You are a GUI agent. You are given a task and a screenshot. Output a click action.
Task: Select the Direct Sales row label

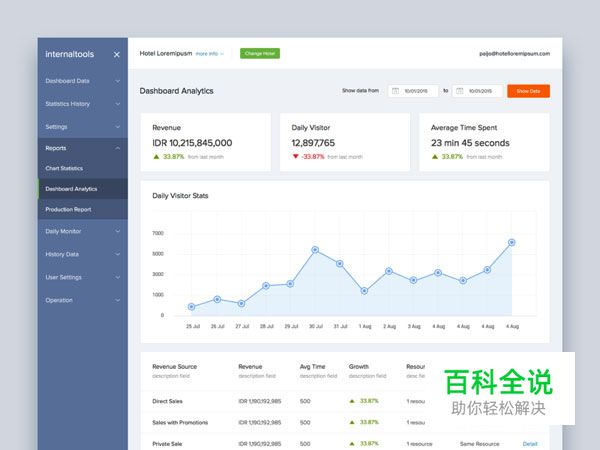pyautogui.click(x=167, y=401)
